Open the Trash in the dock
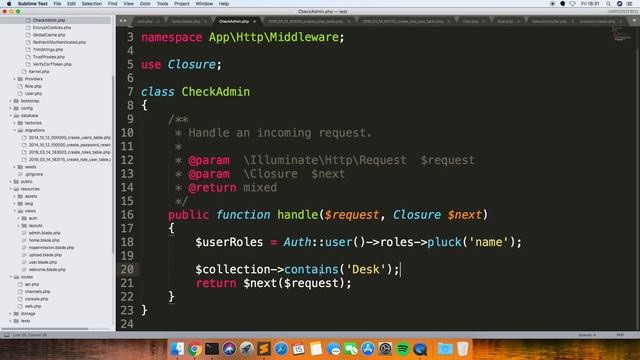Screen dimensions: 640x360 click(462, 349)
